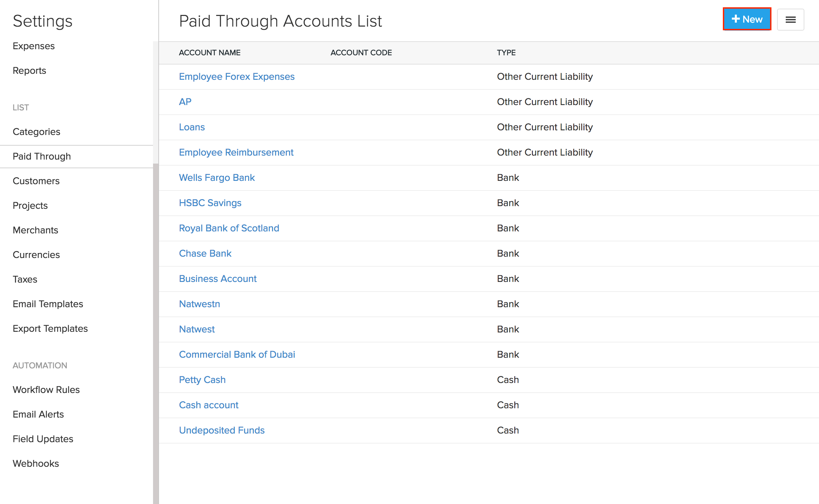This screenshot has height=504, width=819.
Task: Open Workflow Rules settings
Action: click(46, 389)
